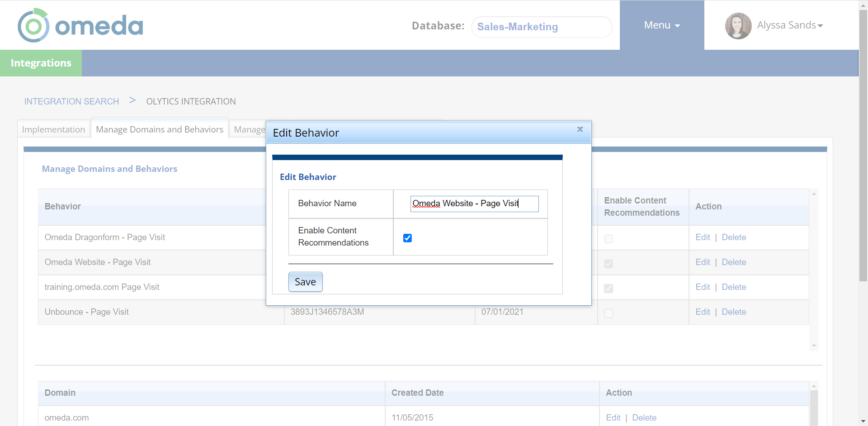Viewport: 868px width, 426px height.
Task: Delete the Unbounce - Page Visit behavior
Action: (734, 312)
